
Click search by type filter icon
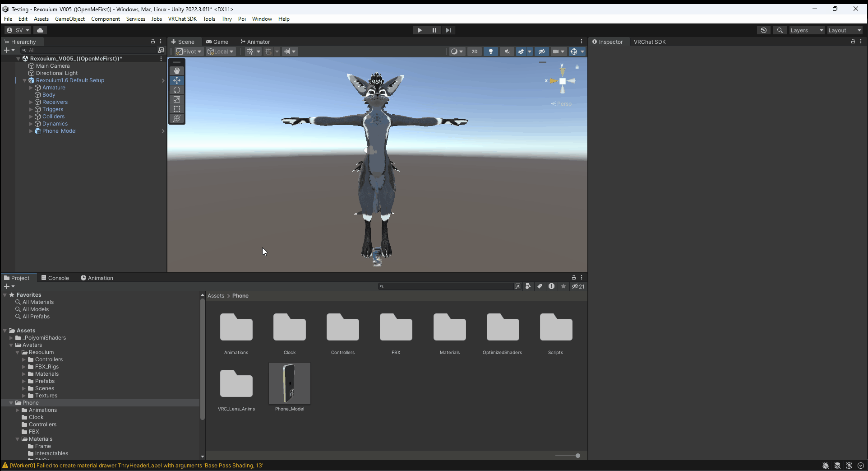tap(528, 286)
